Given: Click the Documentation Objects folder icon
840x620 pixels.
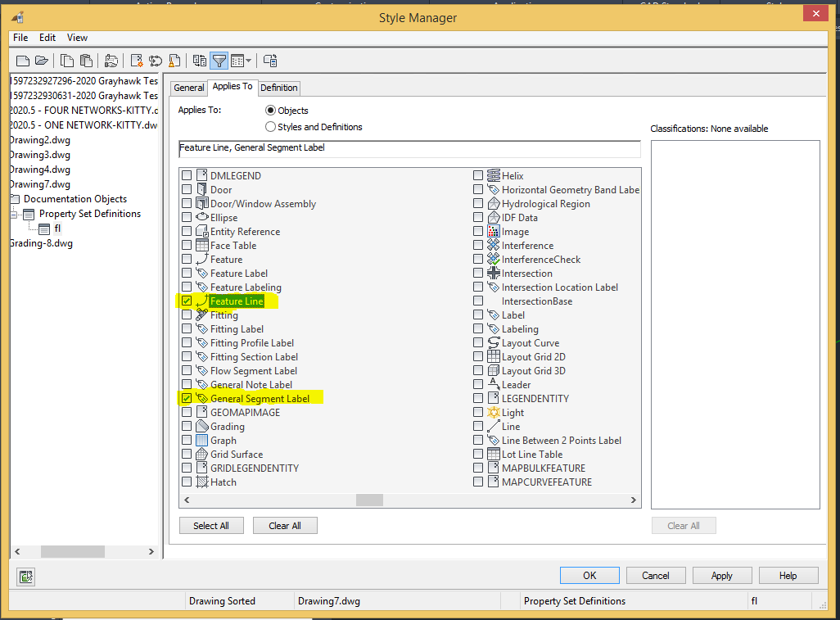Looking at the screenshot, I should [x=15, y=199].
